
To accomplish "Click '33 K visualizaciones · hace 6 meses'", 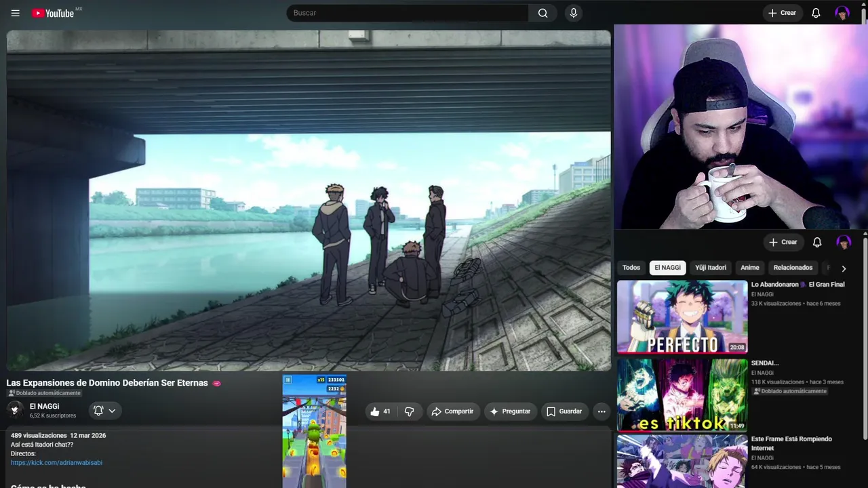I will [795, 304].
